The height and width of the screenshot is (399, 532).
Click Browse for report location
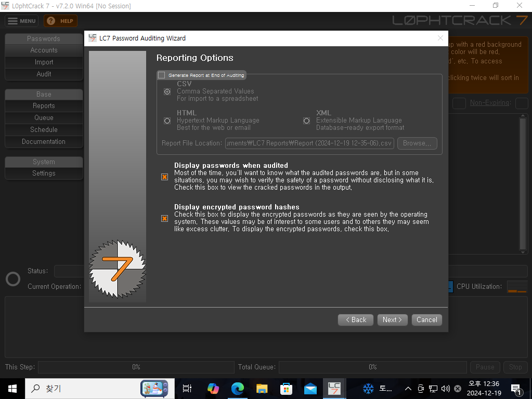click(417, 143)
